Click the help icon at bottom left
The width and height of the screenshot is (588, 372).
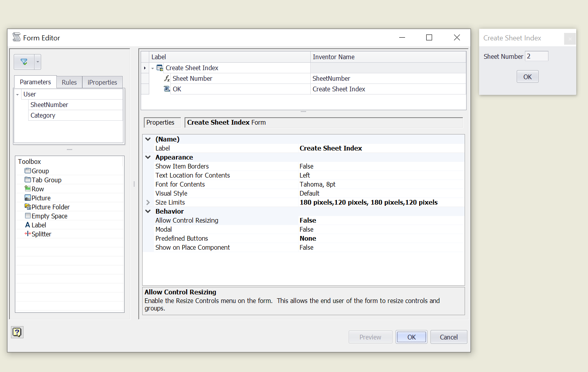coord(17,332)
